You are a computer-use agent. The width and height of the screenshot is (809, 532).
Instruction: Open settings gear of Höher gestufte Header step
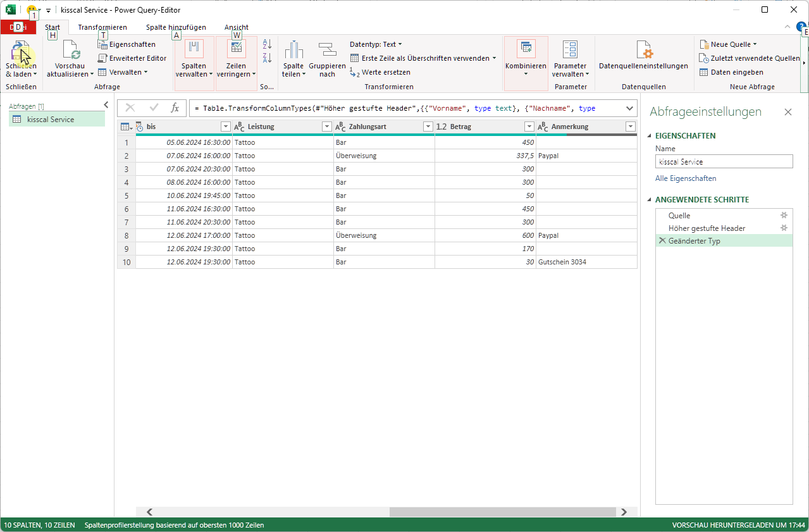coord(784,228)
